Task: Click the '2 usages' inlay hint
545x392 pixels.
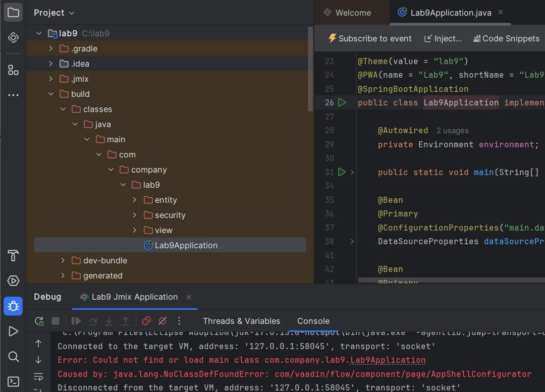Action: 452,131
